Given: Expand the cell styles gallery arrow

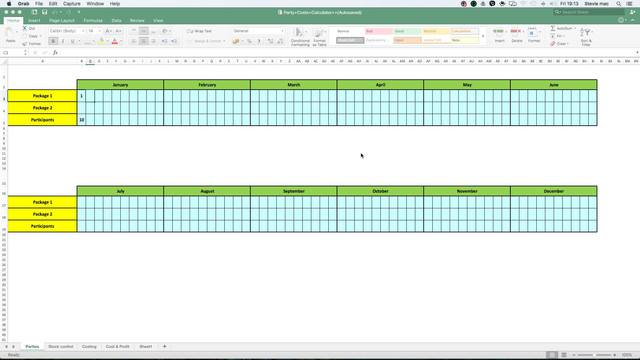Looking at the screenshot, I should coord(483,36).
